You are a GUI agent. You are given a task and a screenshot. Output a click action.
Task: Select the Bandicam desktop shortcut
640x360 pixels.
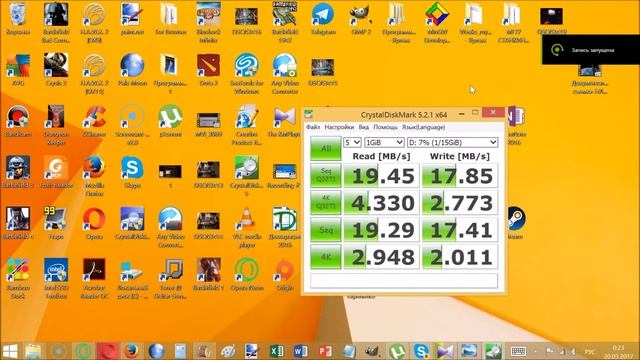(x=18, y=121)
